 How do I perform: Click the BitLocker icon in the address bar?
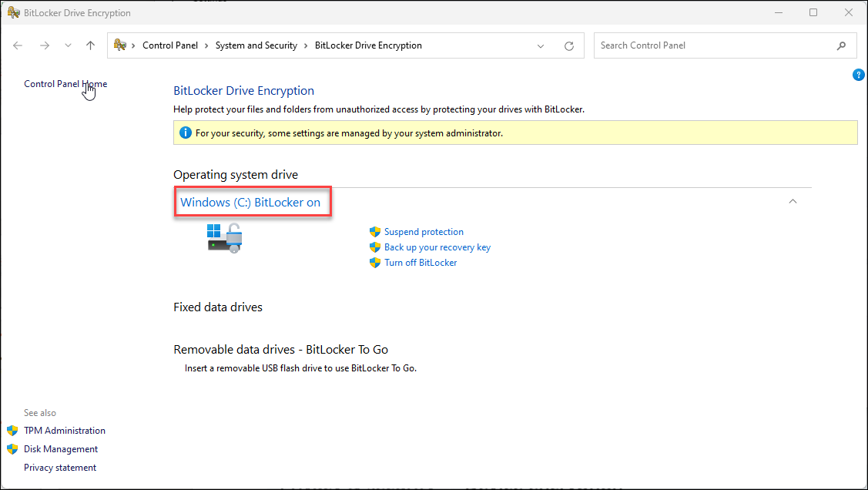pyautogui.click(x=119, y=45)
